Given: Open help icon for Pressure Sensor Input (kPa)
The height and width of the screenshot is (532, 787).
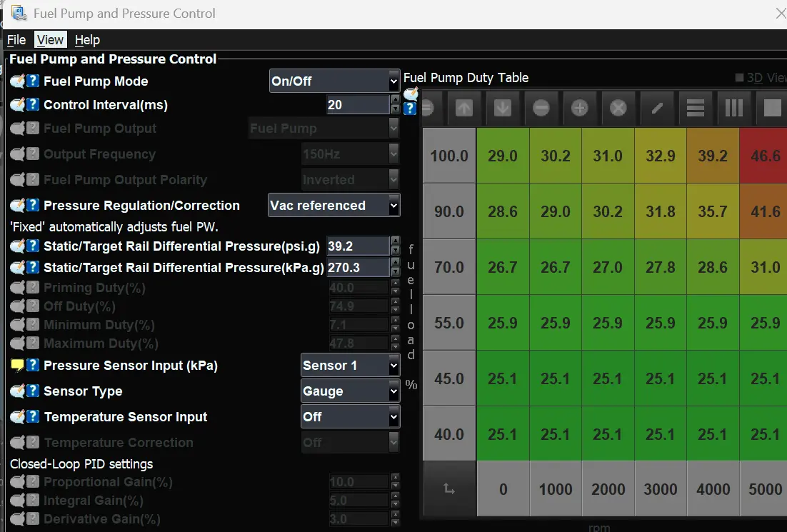Looking at the screenshot, I should (33, 366).
